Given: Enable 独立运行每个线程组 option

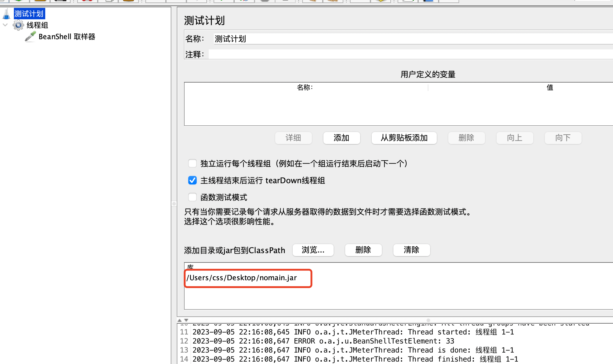Looking at the screenshot, I should pos(192,163).
